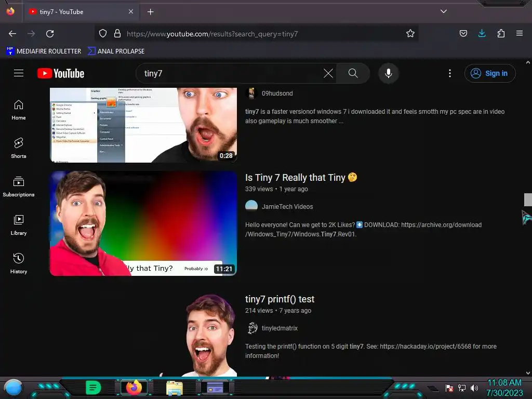The height and width of the screenshot is (399, 532).
Task: Open the Windows Start orb
Action: point(14,388)
